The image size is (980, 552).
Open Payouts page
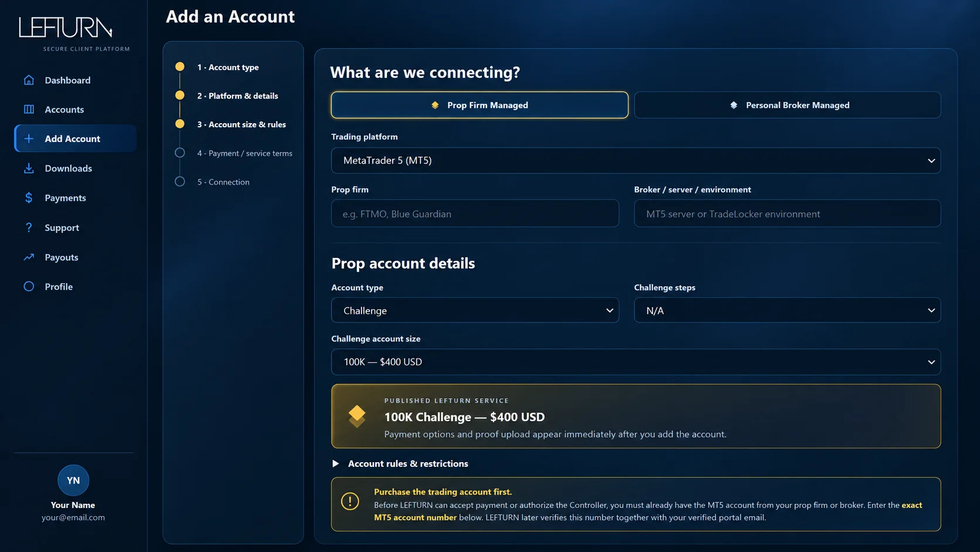[x=75, y=257]
